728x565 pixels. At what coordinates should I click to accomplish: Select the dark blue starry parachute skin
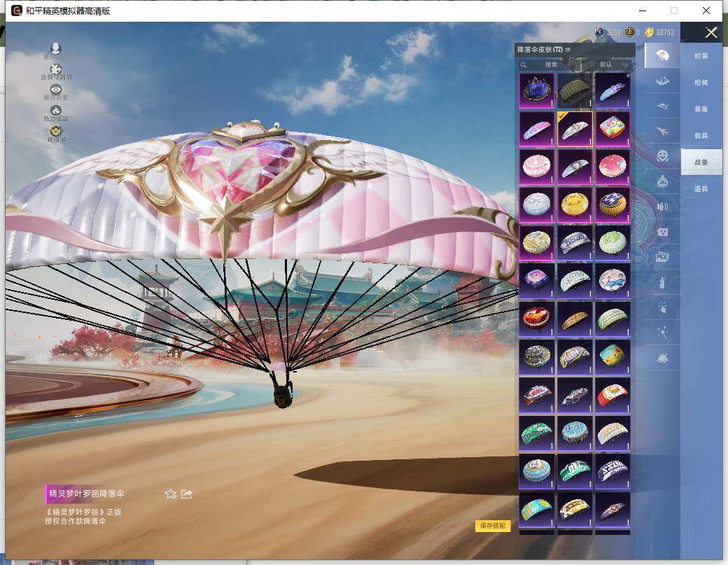[x=537, y=90]
